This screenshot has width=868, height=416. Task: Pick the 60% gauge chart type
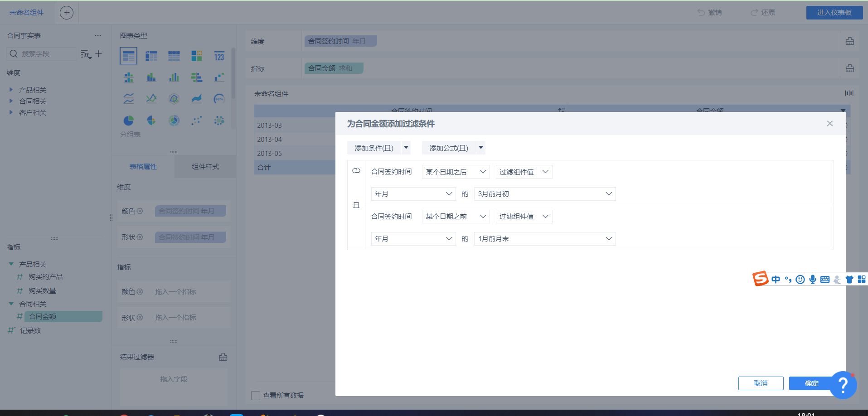[x=219, y=98]
